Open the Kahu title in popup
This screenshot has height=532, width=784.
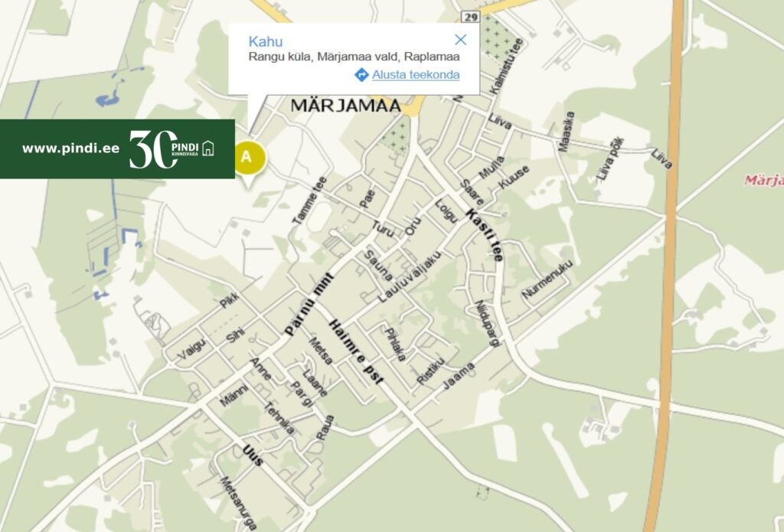coord(266,41)
